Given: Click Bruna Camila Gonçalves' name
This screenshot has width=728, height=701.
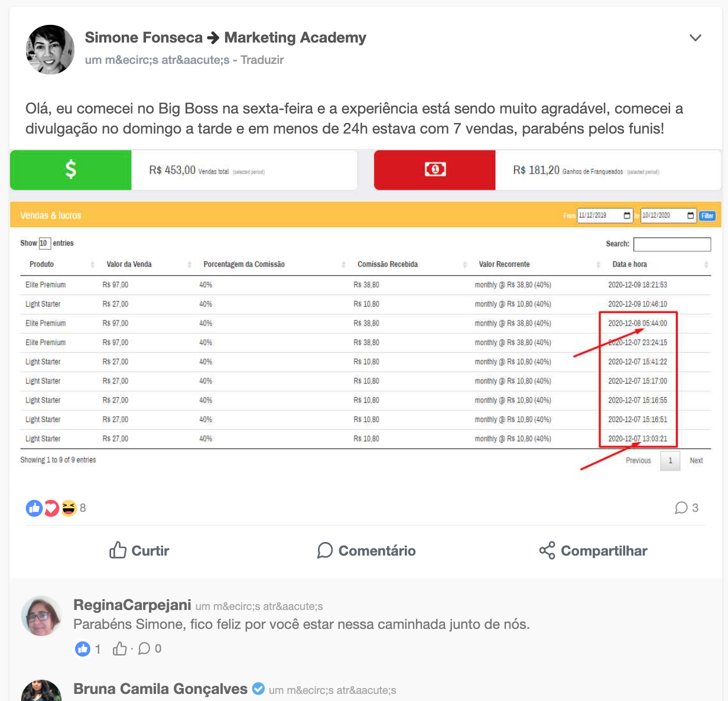Looking at the screenshot, I should point(160,689).
